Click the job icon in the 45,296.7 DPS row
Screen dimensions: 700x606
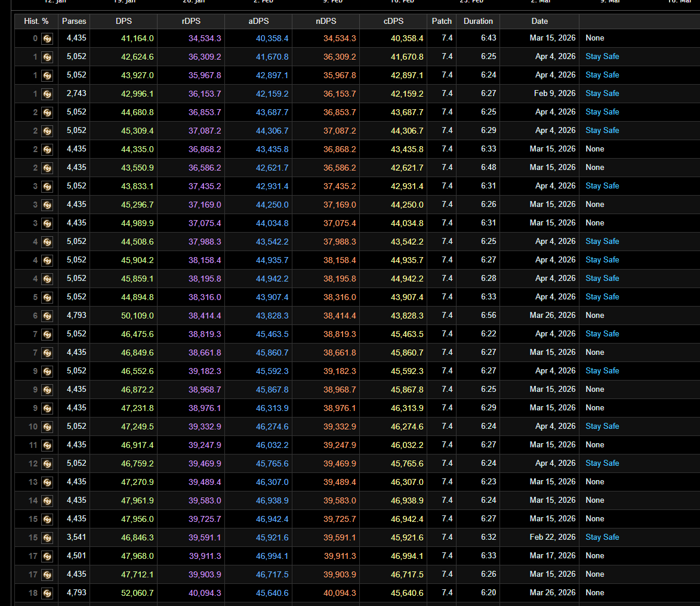[x=47, y=205]
